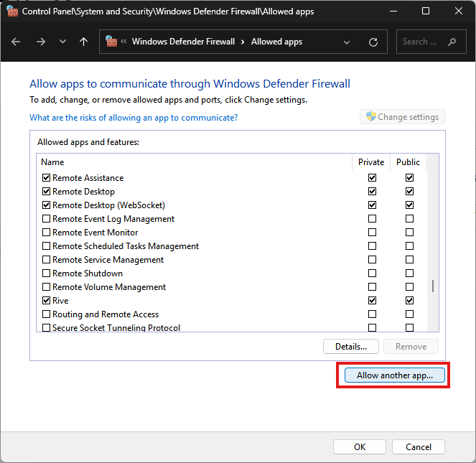Click Remove button
Screen dimensions: 476x463
tap(411, 347)
